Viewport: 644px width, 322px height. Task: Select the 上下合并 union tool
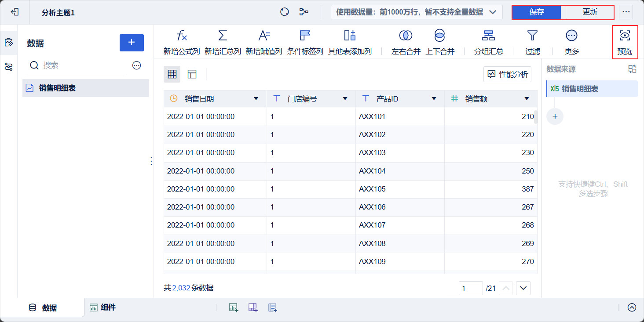(439, 36)
